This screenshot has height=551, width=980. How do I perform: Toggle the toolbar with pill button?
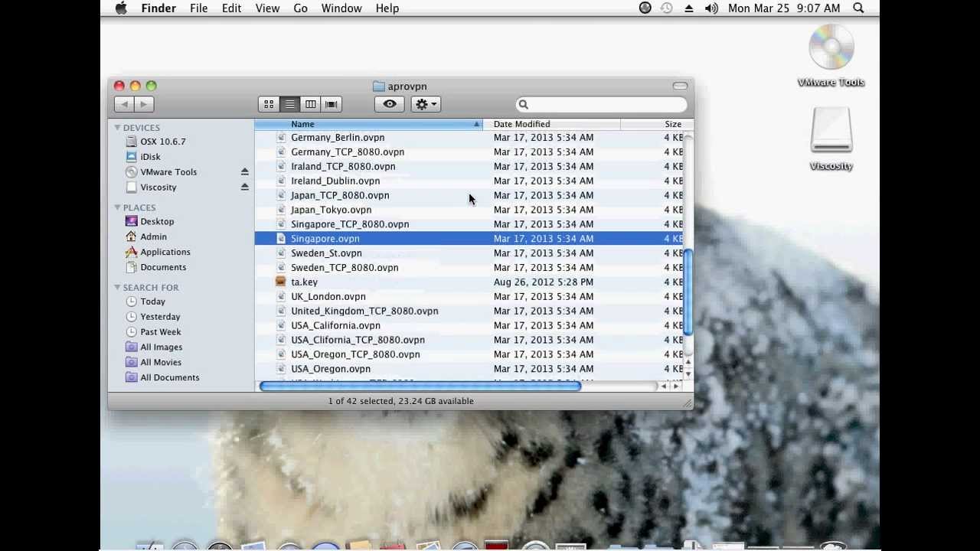coord(680,86)
